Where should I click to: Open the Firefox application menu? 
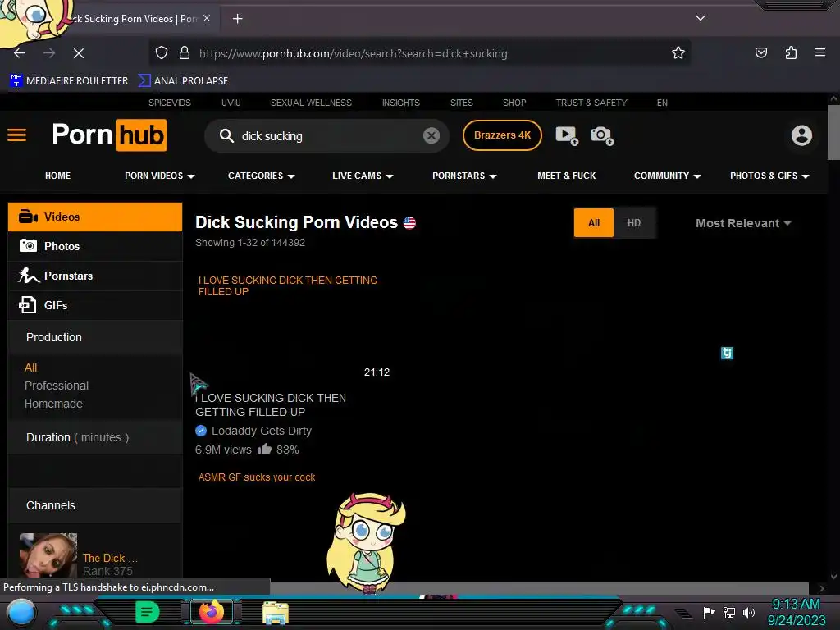(820, 52)
